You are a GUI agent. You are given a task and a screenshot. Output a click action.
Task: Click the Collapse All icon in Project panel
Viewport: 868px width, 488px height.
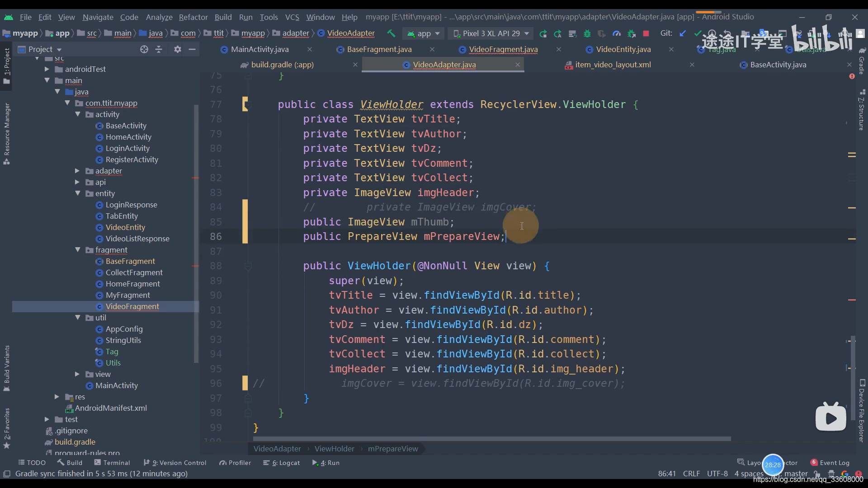[159, 49]
